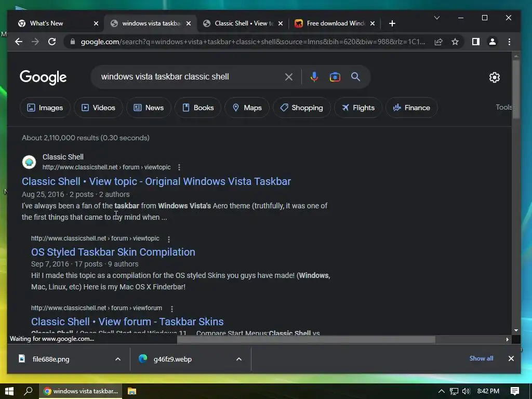Open File Explorer from the taskbar
The image size is (532, 399).
pyautogui.click(x=131, y=391)
